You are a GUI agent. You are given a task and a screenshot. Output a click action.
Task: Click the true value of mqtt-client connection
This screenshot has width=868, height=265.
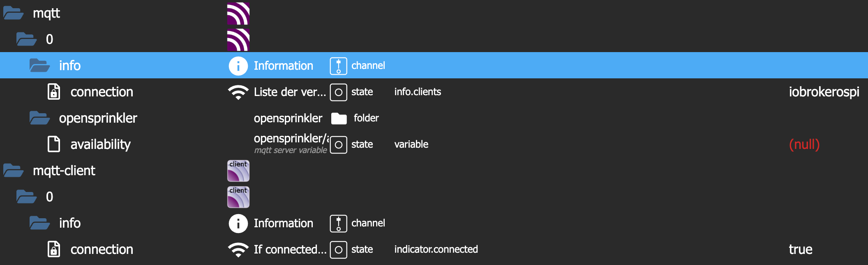coord(800,249)
